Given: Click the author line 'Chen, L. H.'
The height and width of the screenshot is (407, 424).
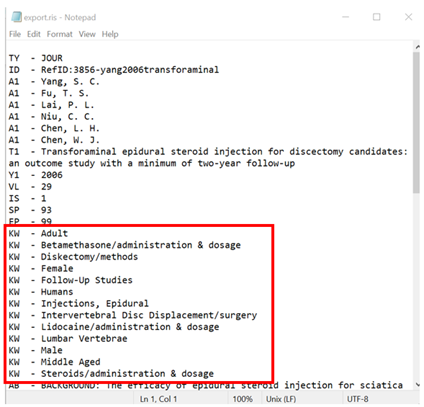Looking at the screenshot, I should (54, 128).
